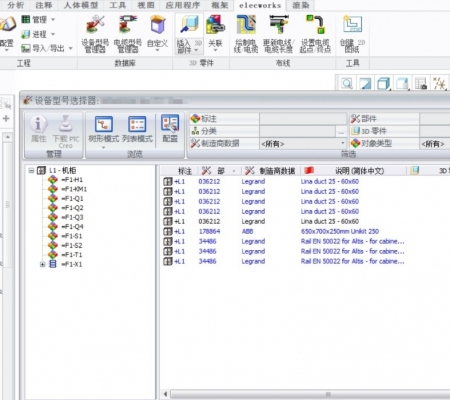Open the 制造商数据 filter dropdown
This screenshot has height=400, width=450.
303,144
